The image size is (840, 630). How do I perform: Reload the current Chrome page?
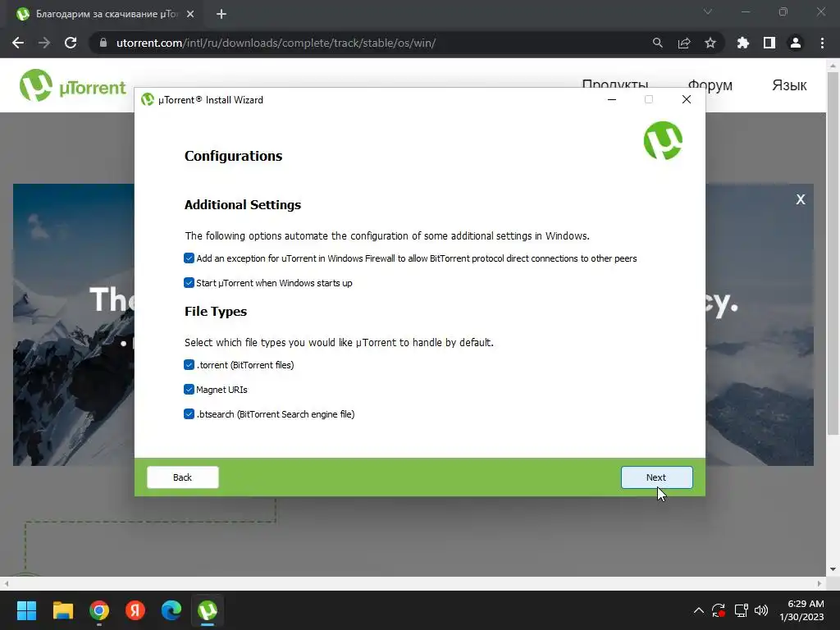(71, 43)
